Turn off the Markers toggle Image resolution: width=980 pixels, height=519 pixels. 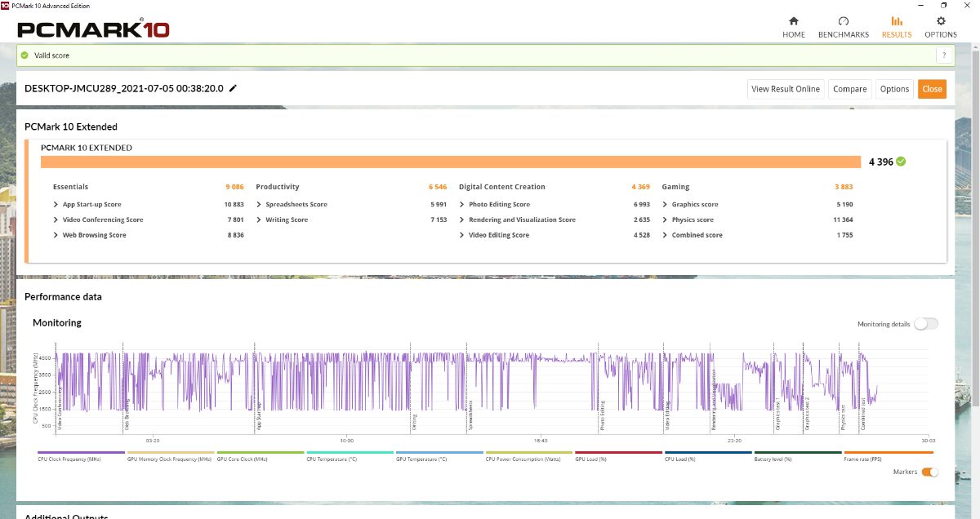point(929,472)
